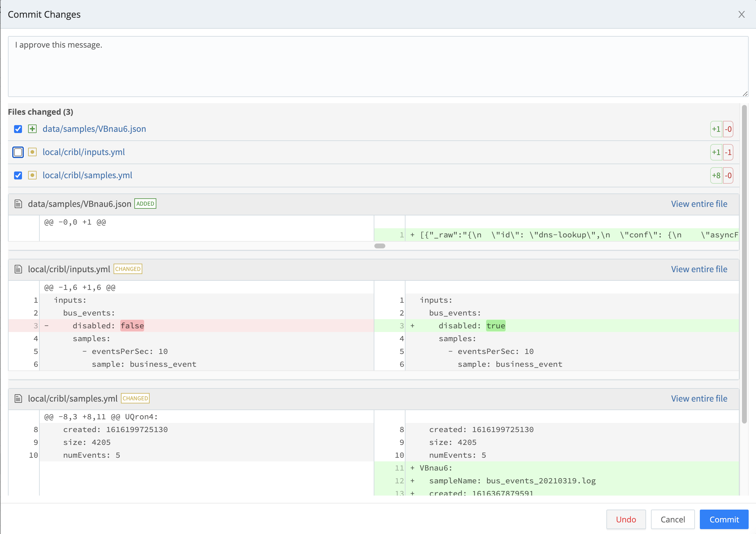This screenshot has width=756, height=534.
Task: Click the ADDED tag beside VBnau6.json
Action: pos(145,204)
